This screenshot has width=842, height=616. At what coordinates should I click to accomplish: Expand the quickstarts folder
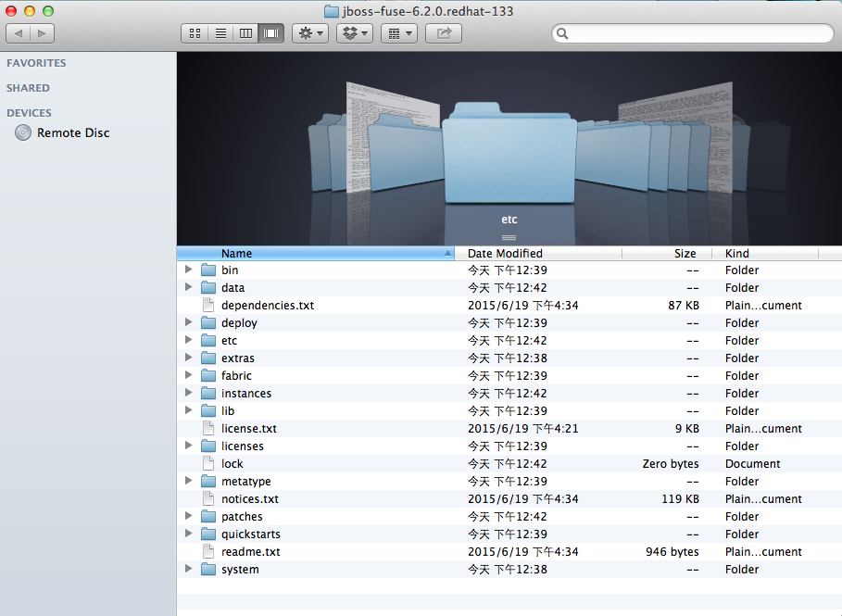click(188, 534)
